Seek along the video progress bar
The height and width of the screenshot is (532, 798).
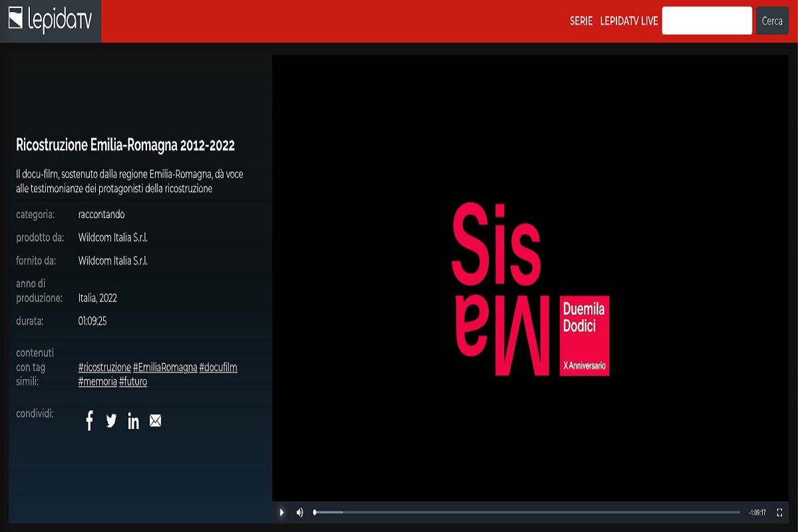527,512
